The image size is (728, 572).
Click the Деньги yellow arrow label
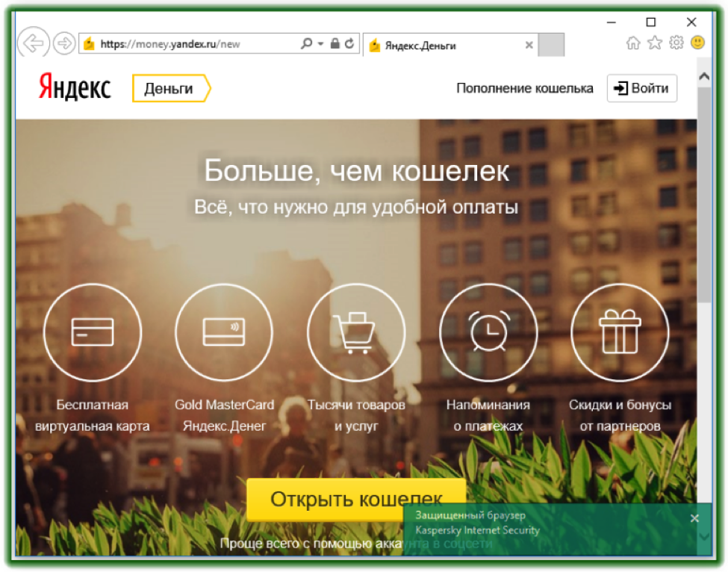pos(171,88)
